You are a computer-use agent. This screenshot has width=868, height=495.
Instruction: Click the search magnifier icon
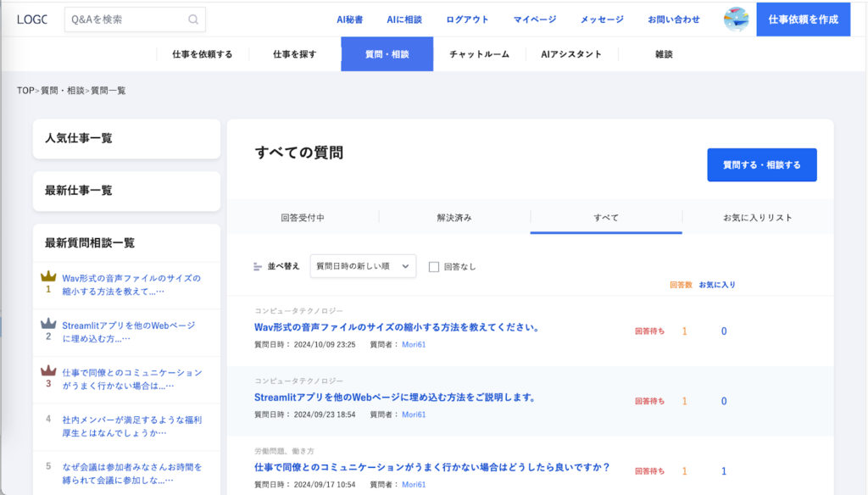coord(194,19)
